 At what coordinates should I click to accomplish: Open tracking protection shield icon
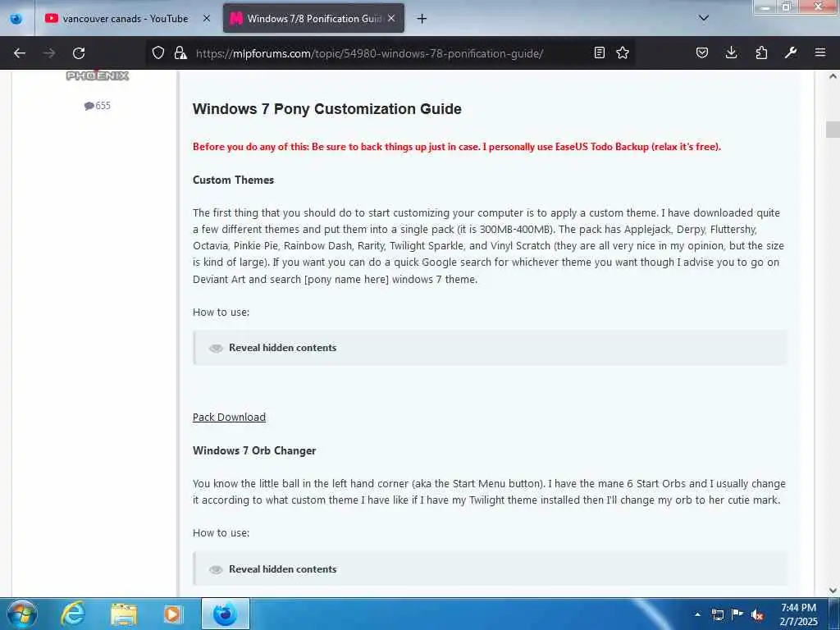point(158,52)
